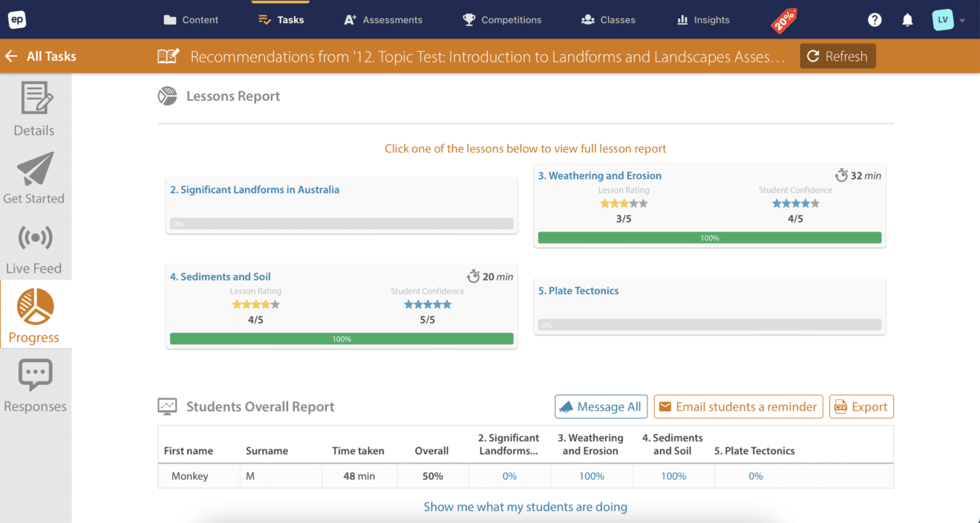980x523 pixels.
Task: Click the back arrow beside All Tasks
Action: (12, 56)
